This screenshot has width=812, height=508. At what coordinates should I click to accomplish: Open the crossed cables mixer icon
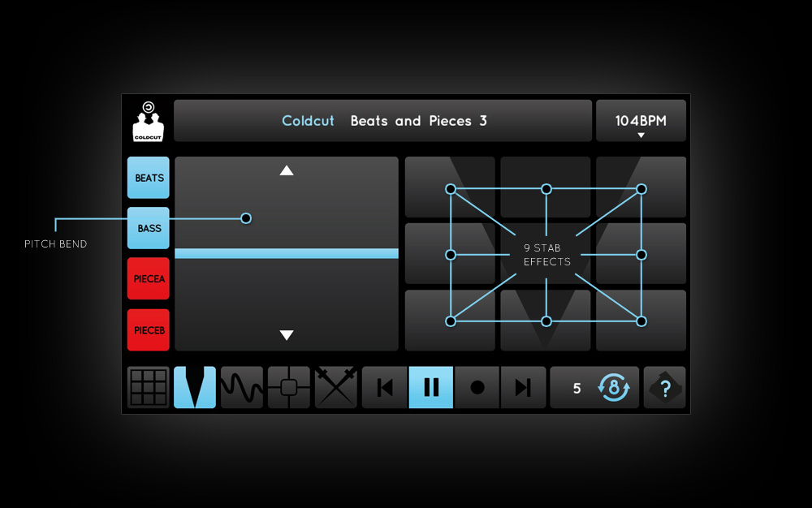(336, 387)
